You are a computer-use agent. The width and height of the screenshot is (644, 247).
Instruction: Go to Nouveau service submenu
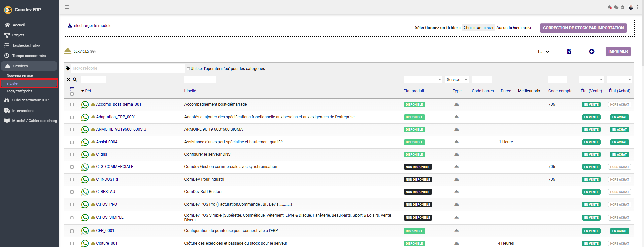[20, 75]
